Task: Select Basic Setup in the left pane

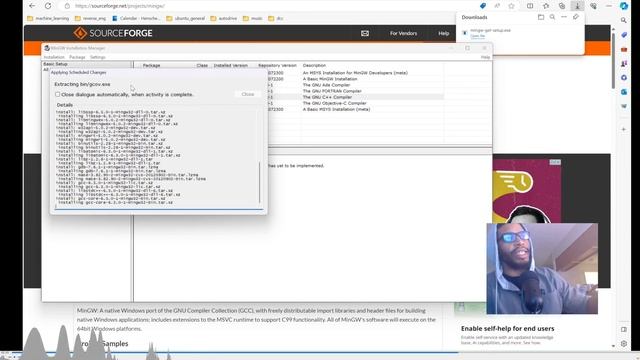Action: pos(56,64)
